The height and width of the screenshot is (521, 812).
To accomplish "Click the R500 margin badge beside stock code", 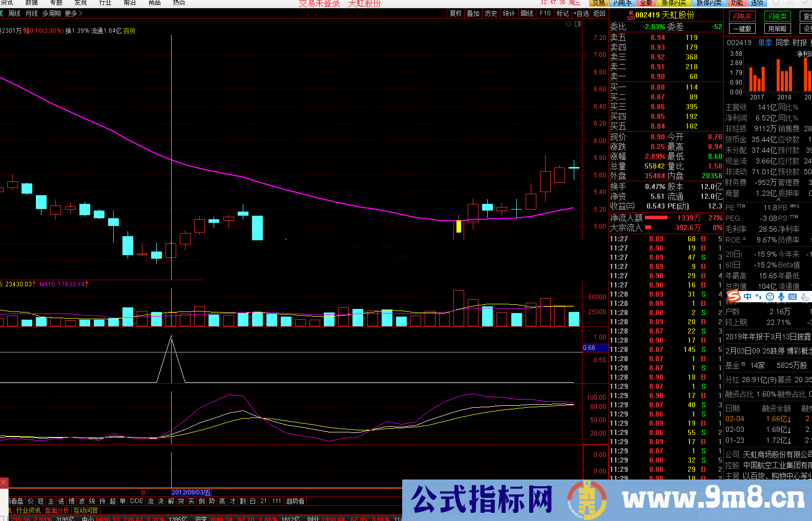I will (x=631, y=15).
